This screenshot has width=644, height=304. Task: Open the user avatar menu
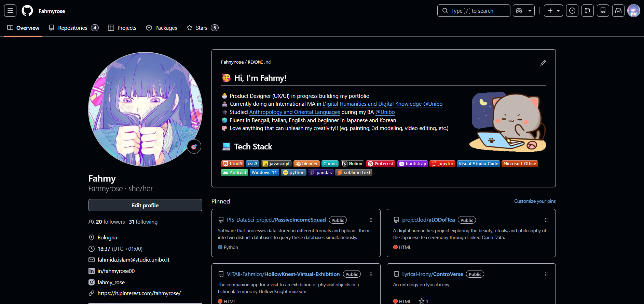[x=634, y=11]
